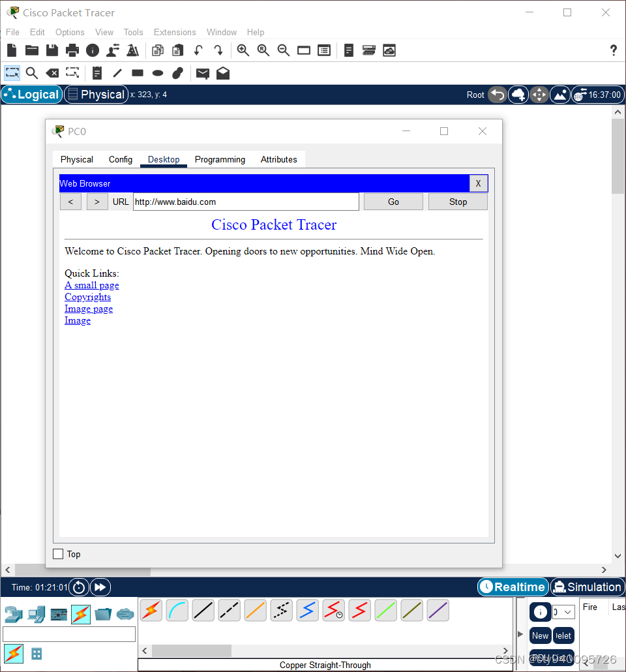The width and height of the screenshot is (626, 672).
Task: Click the Power Cycle Devices button
Action: (79, 587)
